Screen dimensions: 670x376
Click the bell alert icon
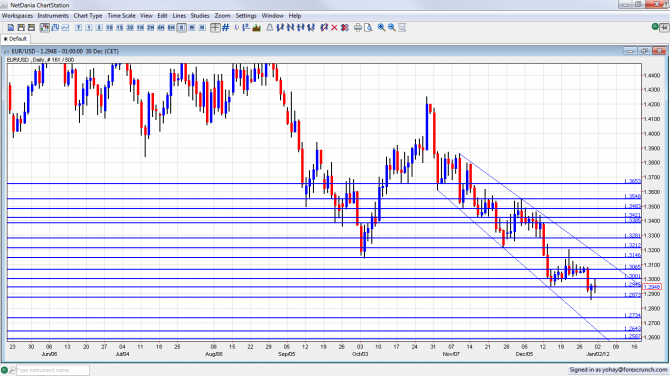270,28
